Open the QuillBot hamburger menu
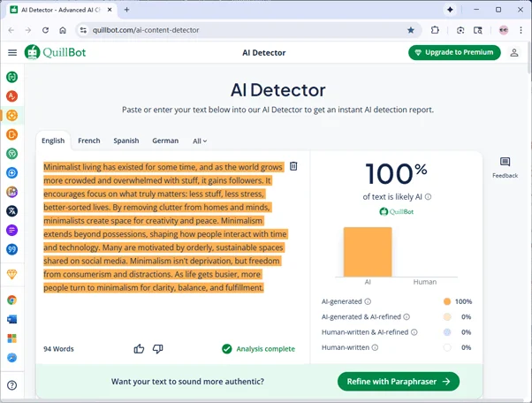The width and height of the screenshot is (532, 403). pos(12,52)
